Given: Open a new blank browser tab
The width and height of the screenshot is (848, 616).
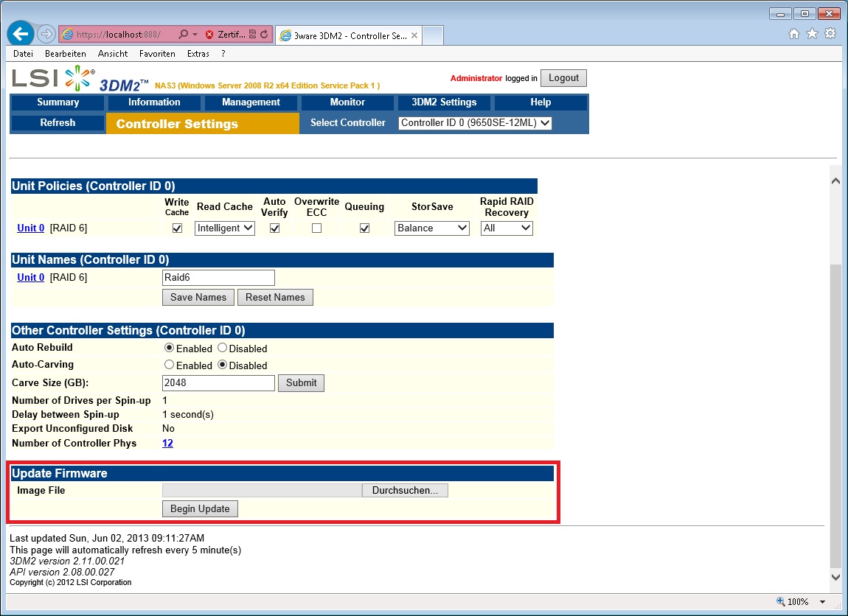Looking at the screenshot, I should (433, 35).
